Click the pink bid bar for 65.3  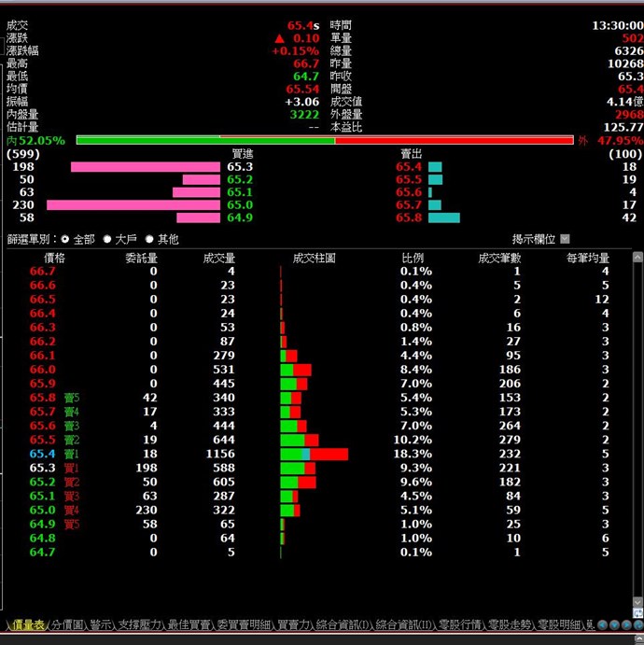[146, 167]
